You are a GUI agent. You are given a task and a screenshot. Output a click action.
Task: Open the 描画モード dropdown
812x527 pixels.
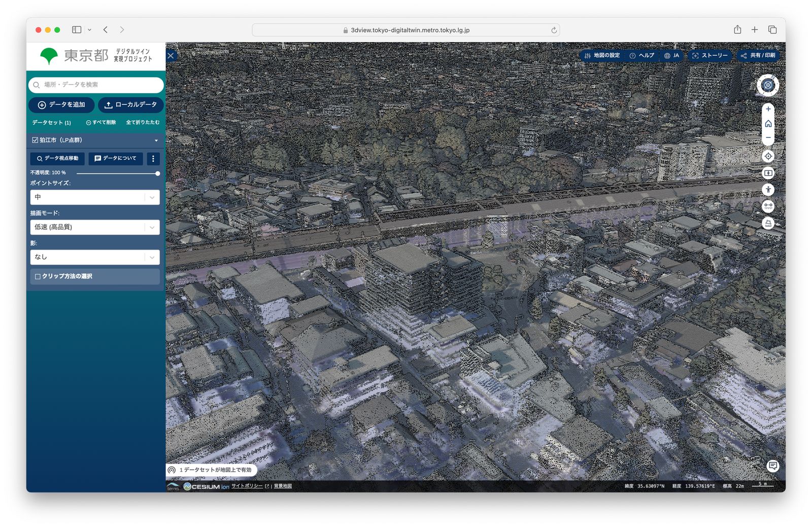(x=95, y=227)
